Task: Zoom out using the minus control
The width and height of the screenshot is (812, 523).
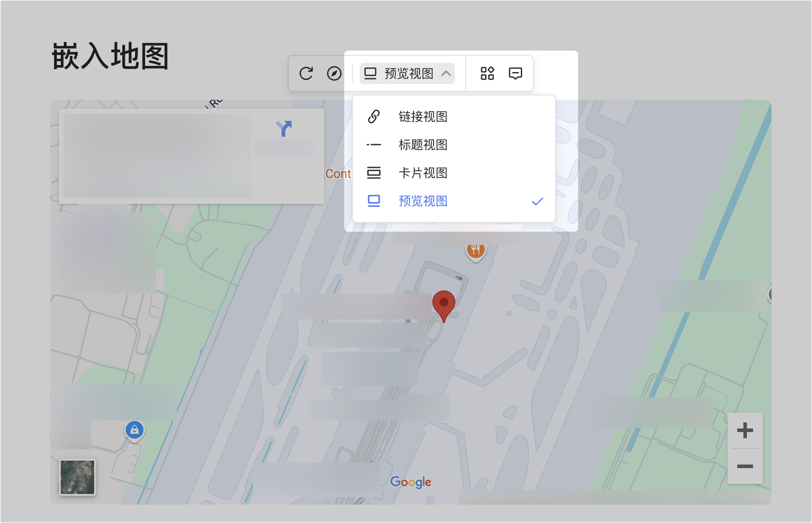Action: (x=745, y=466)
